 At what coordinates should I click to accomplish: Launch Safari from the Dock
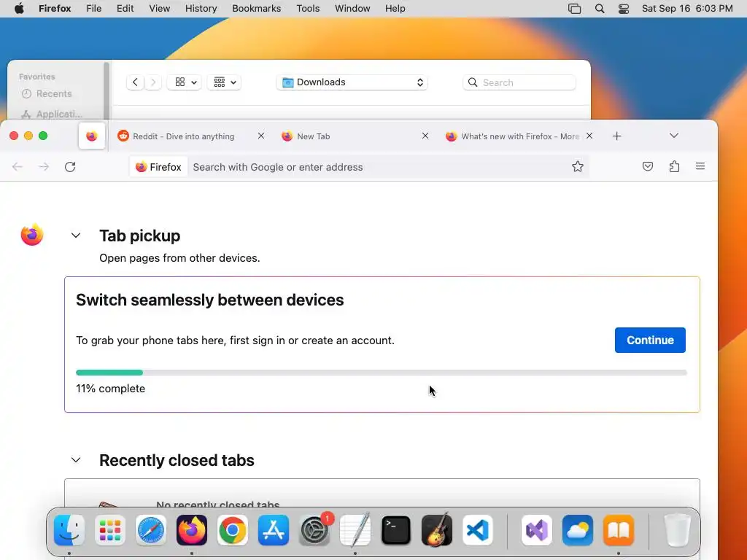[x=151, y=530]
